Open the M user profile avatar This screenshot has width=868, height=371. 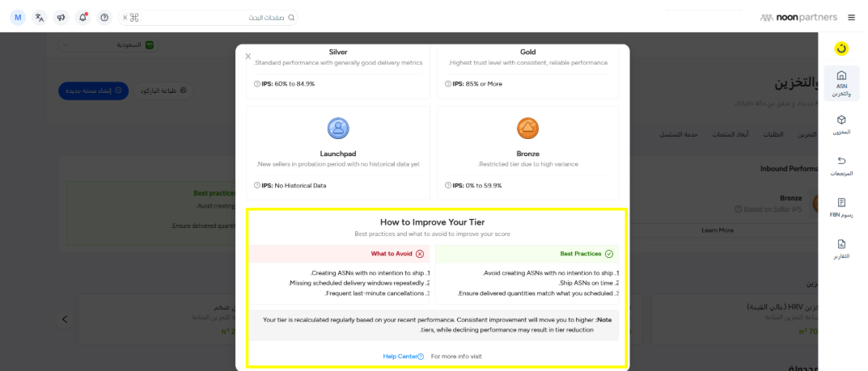[18, 18]
